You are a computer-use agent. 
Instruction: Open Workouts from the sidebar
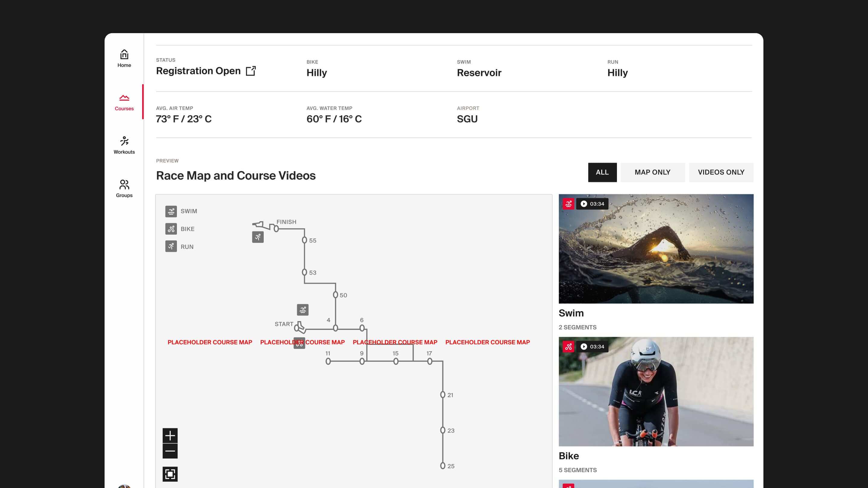(x=124, y=145)
